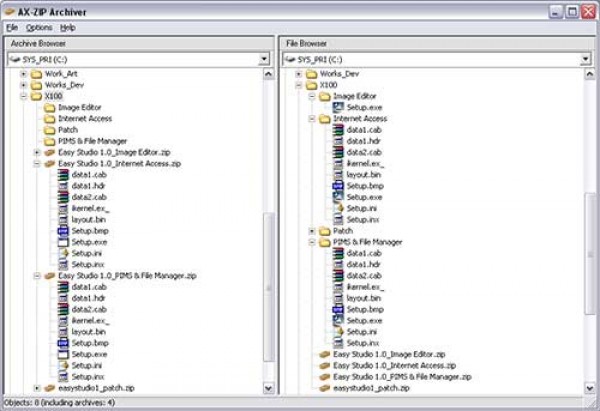Collapse Internet Access folder in File Browser

point(312,119)
